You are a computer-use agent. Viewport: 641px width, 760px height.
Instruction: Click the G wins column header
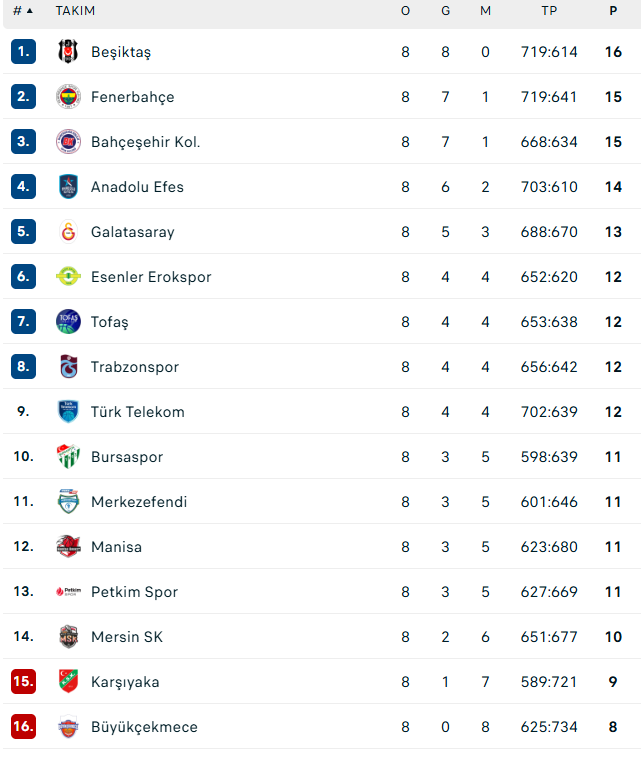445,11
